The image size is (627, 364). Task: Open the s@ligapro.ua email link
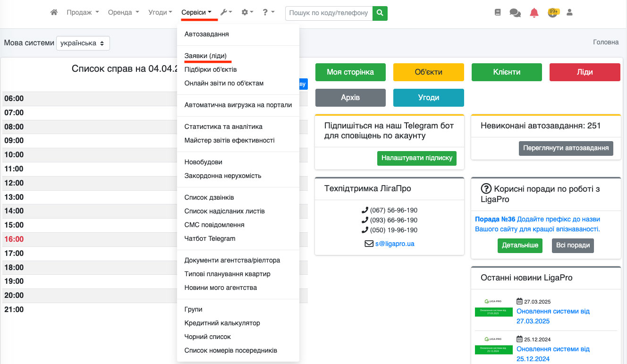(x=395, y=244)
